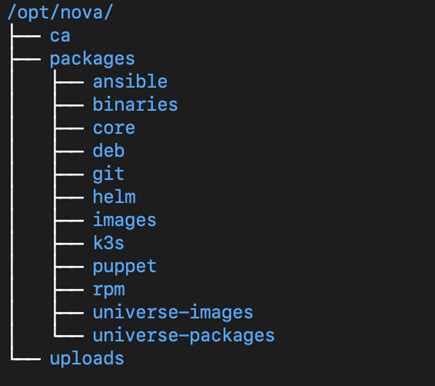Select the uploads directory
435x386 pixels.
pyautogui.click(x=87, y=359)
